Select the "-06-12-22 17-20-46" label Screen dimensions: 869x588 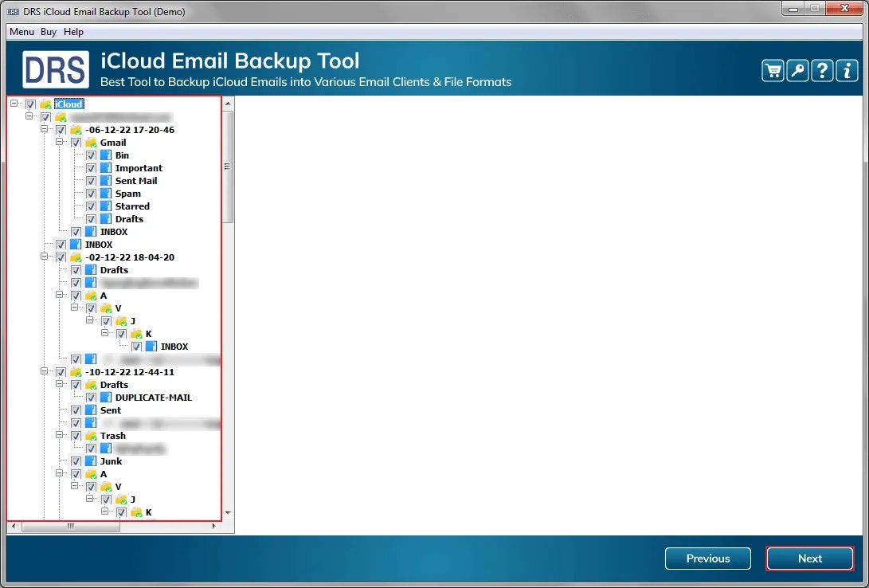click(x=130, y=130)
